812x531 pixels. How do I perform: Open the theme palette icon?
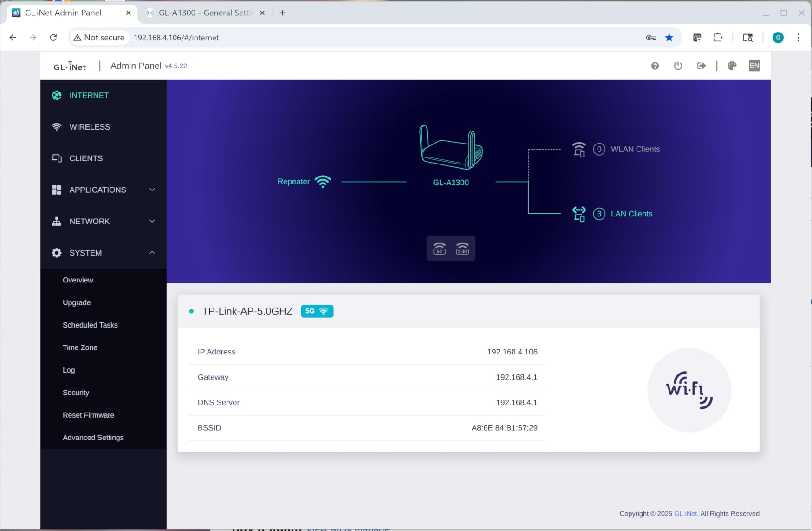pos(732,66)
